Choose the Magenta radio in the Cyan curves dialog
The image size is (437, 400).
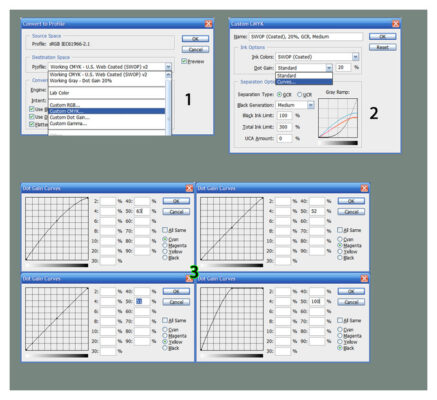(165, 245)
